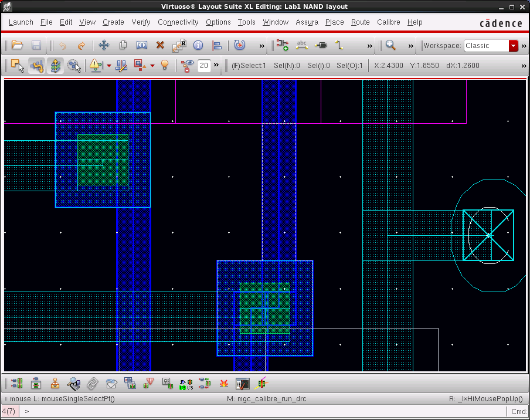Click the Create Wire path icon

339,45
